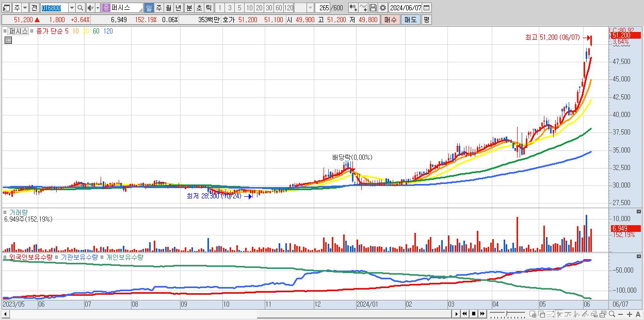Click the add indicator icon with plus
Screen dimensions: 644x320
(363, 8)
